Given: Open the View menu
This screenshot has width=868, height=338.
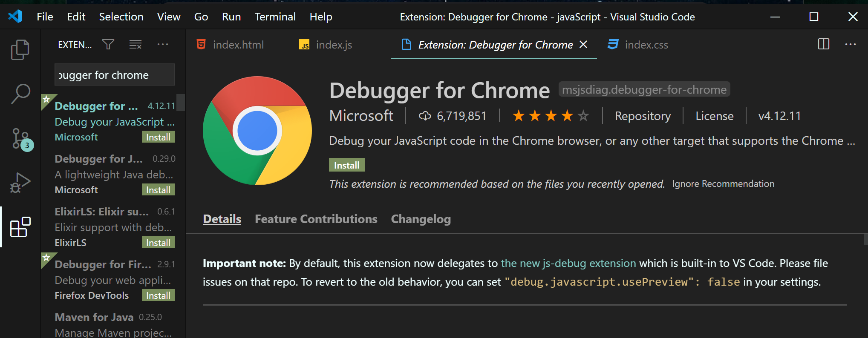Looking at the screenshot, I should (x=169, y=17).
